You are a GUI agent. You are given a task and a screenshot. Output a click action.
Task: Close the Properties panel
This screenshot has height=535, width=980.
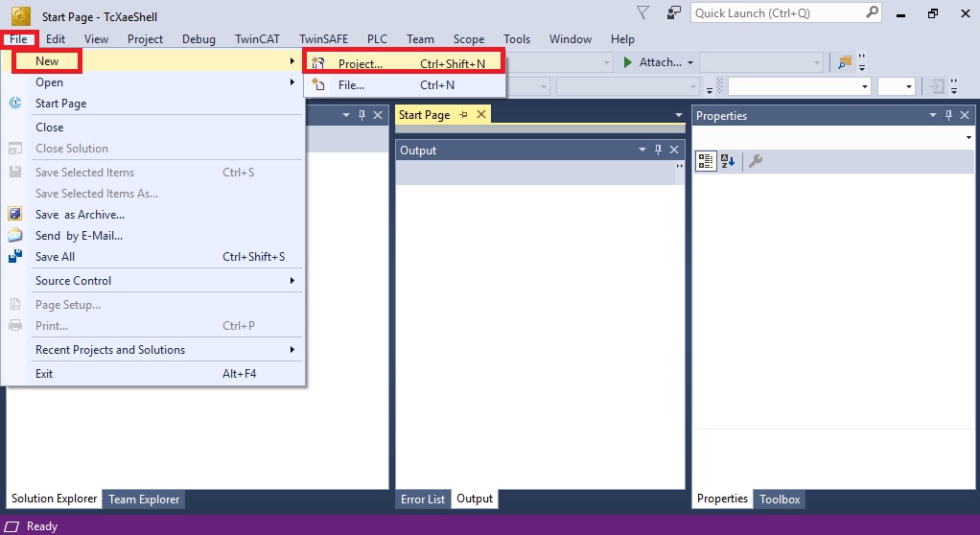(965, 115)
